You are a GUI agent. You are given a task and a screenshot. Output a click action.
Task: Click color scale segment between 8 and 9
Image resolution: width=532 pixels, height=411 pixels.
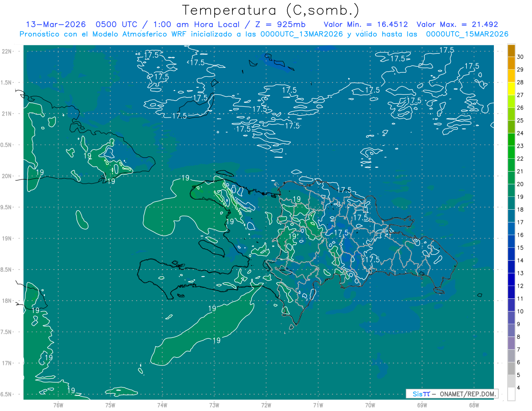(511, 330)
